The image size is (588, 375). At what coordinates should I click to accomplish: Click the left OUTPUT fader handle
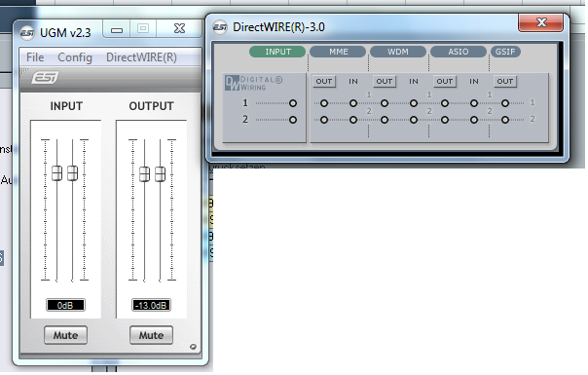coord(144,174)
